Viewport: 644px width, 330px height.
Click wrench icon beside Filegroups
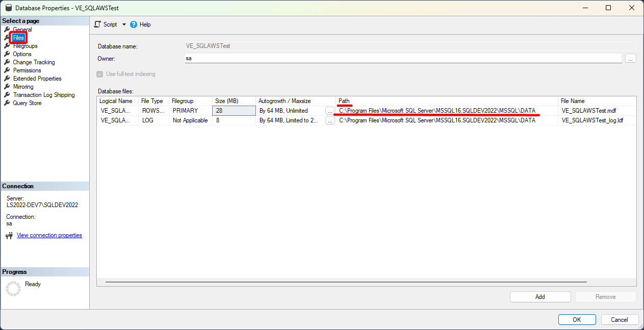coord(7,46)
